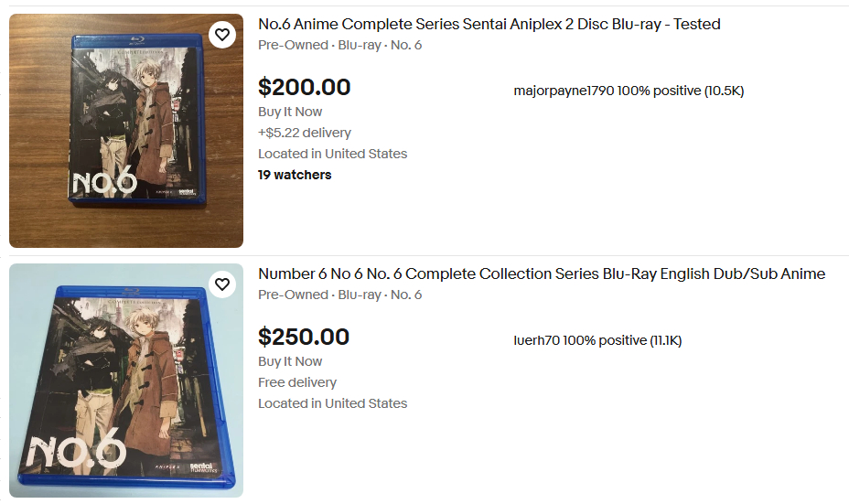849x504 pixels.
Task: Click the $200.00 price
Action: 304,88
